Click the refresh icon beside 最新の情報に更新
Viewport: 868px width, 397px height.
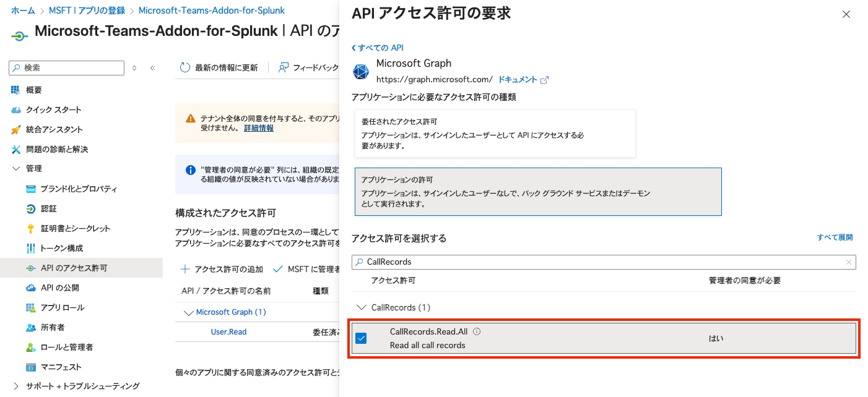coord(184,67)
